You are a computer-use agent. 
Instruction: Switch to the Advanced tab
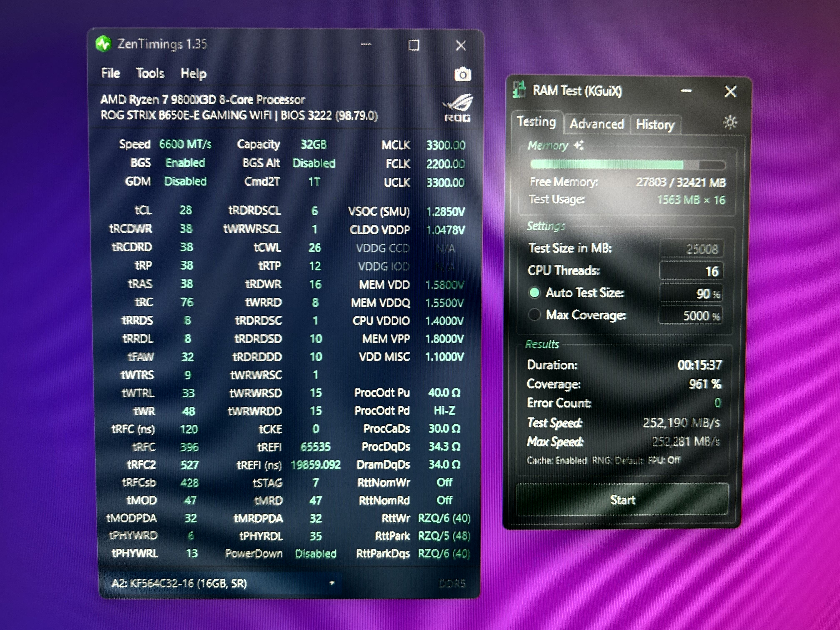[x=597, y=124]
